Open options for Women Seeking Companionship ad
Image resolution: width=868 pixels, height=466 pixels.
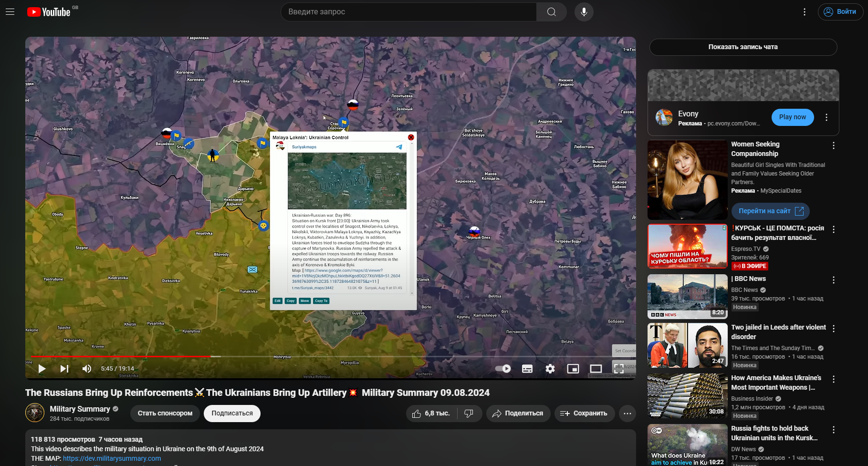tap(834, 146)
